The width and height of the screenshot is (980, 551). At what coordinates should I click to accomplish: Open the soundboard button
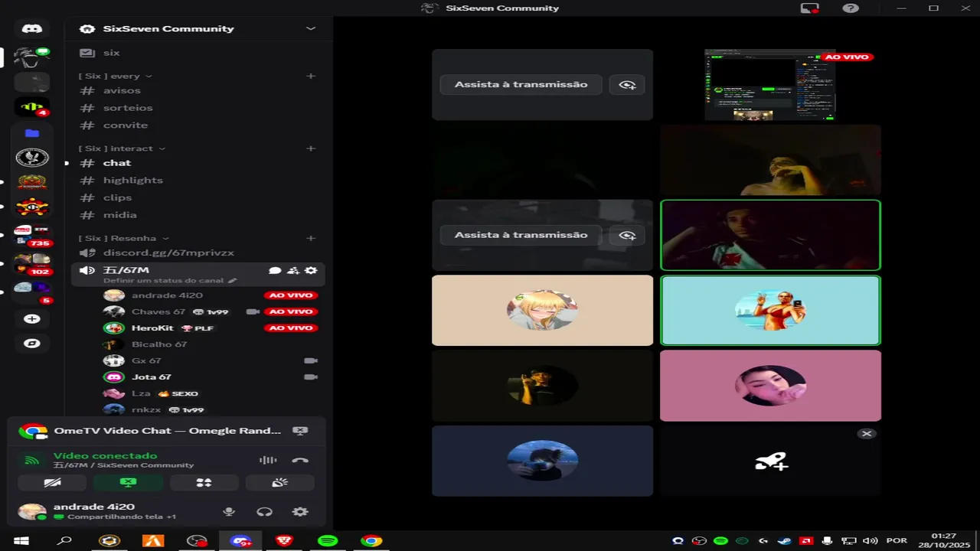[x=279, y=483]
